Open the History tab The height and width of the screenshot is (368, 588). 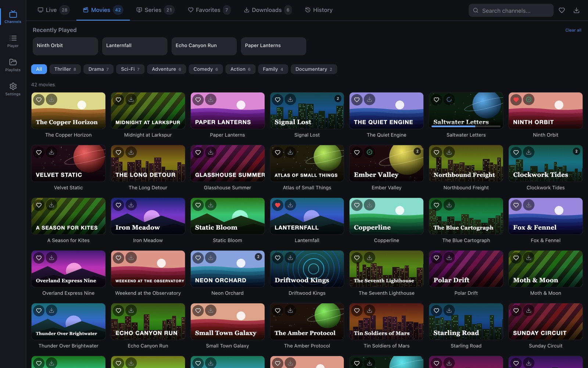click(x=319, y=10)
